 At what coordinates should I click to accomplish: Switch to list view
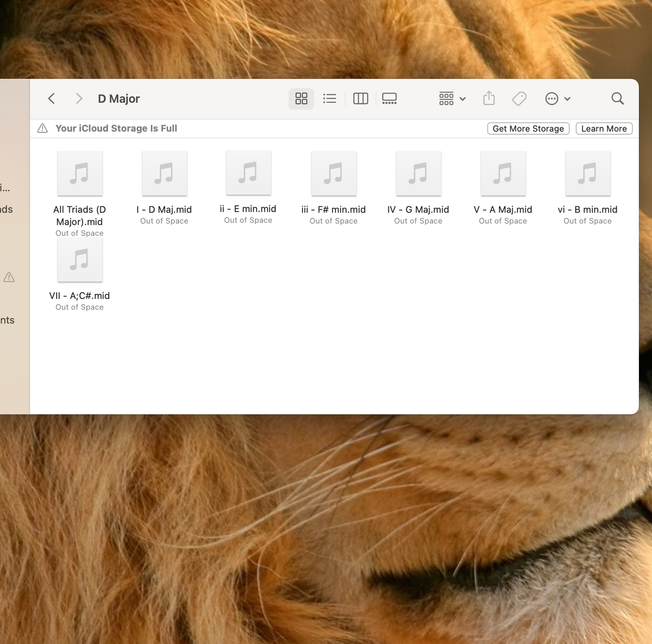click(x=329, y=99)
